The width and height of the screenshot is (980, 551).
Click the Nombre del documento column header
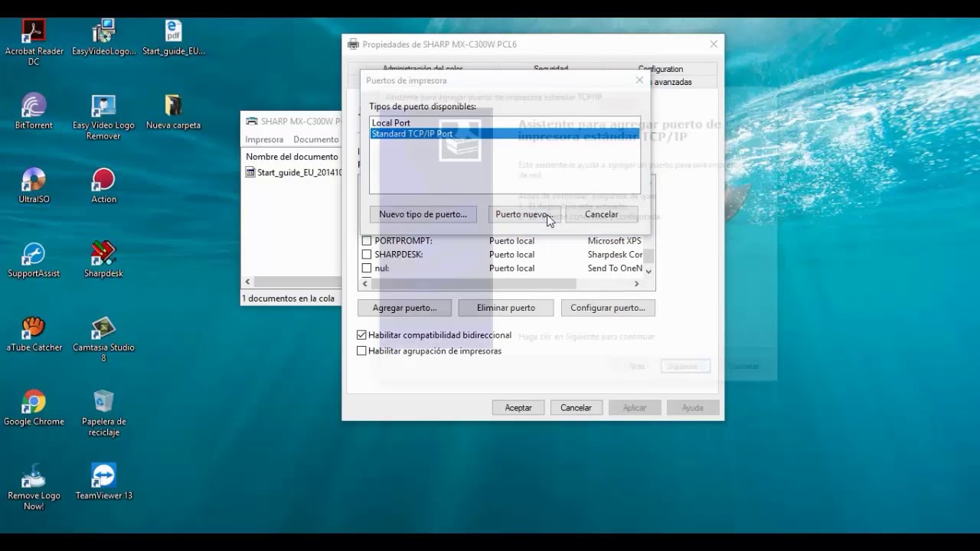292,156
